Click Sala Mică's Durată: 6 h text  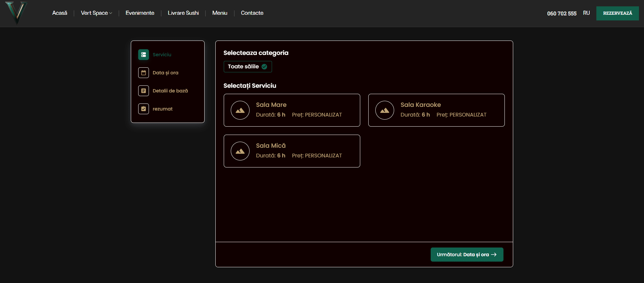[x=271, y=156]
